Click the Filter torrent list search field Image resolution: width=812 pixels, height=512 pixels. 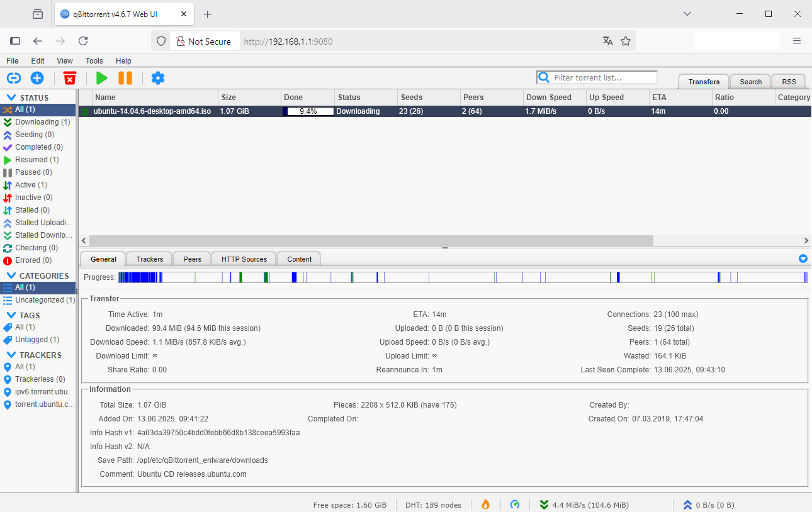click(603, 77)
